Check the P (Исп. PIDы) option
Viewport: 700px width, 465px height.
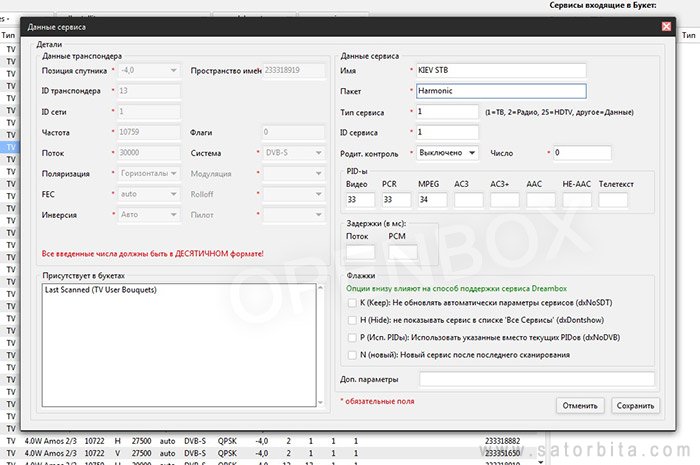tap(351, 337)
